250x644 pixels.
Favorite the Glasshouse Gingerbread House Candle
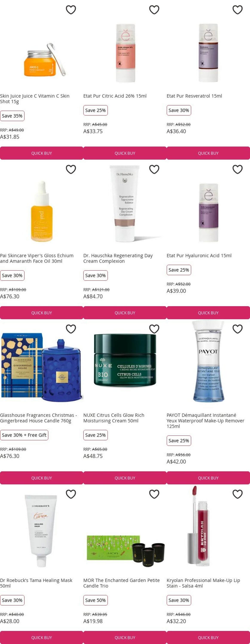click(x=71, y=329)
